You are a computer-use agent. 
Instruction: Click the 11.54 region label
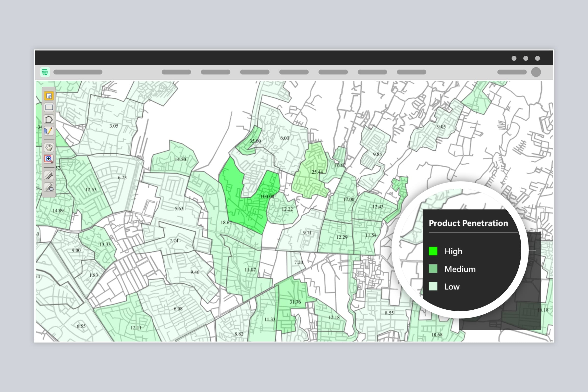pyautogui.click(x=371, y=235)
